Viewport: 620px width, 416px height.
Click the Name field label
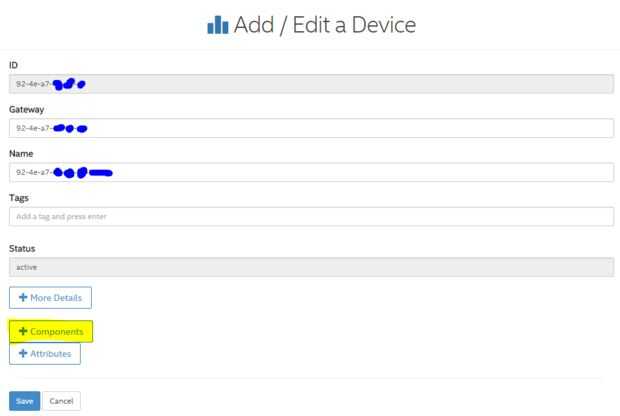[x=20, y=153]
